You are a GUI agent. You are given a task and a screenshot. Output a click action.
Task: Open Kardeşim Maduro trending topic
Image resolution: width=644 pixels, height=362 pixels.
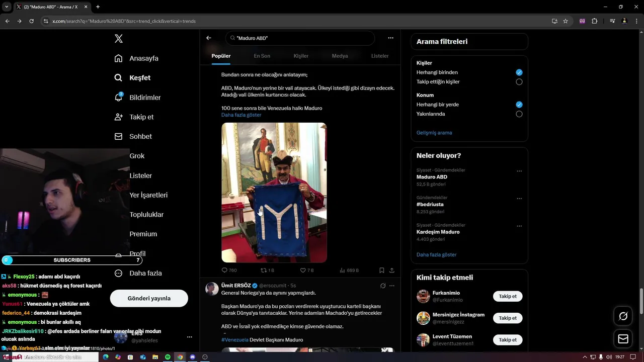[438, 232]
